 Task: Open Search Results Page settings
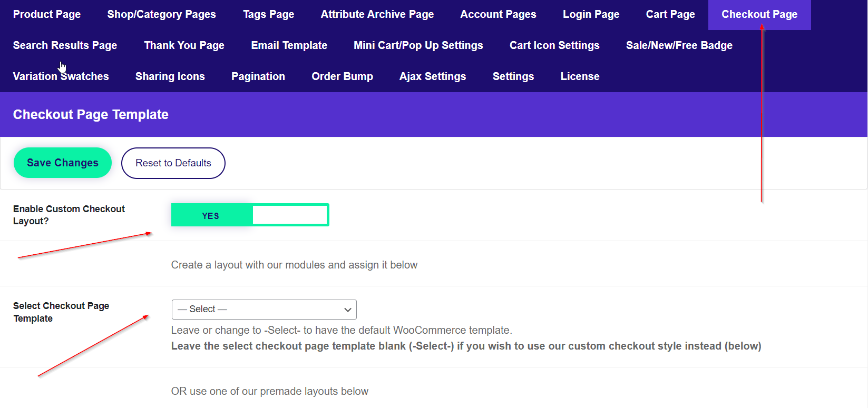pos(65,46)
